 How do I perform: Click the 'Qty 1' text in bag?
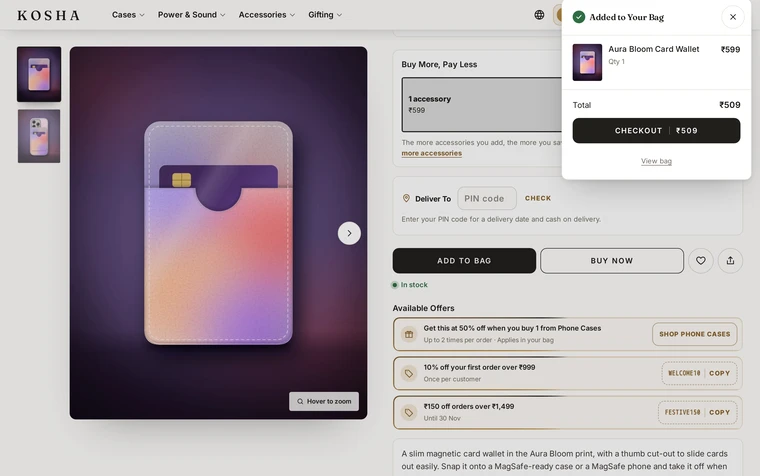click(617, 62)
